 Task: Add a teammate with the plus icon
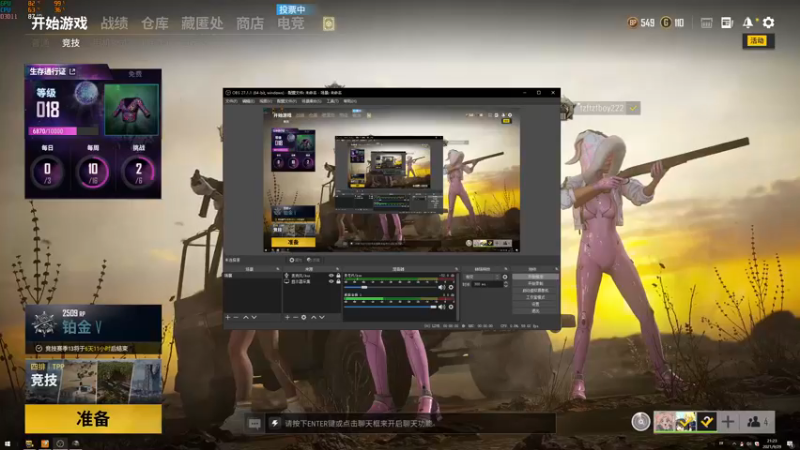[x=728, y=421]
